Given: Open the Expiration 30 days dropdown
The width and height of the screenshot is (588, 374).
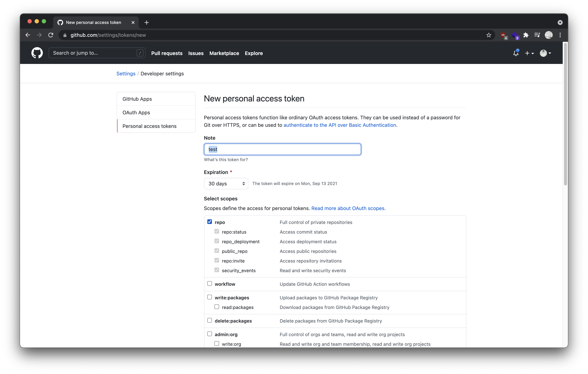Looking at the screenshot, I should (226, 184).
